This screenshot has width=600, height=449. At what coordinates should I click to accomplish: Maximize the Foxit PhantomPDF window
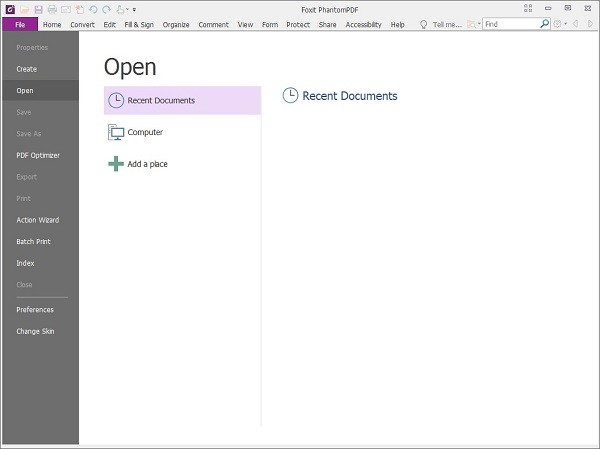point(568,8)
